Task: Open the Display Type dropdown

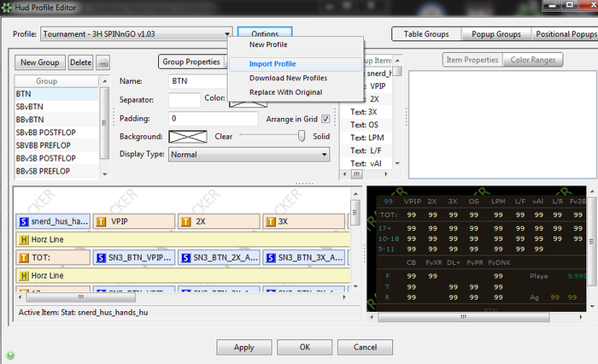Action: 249,155
